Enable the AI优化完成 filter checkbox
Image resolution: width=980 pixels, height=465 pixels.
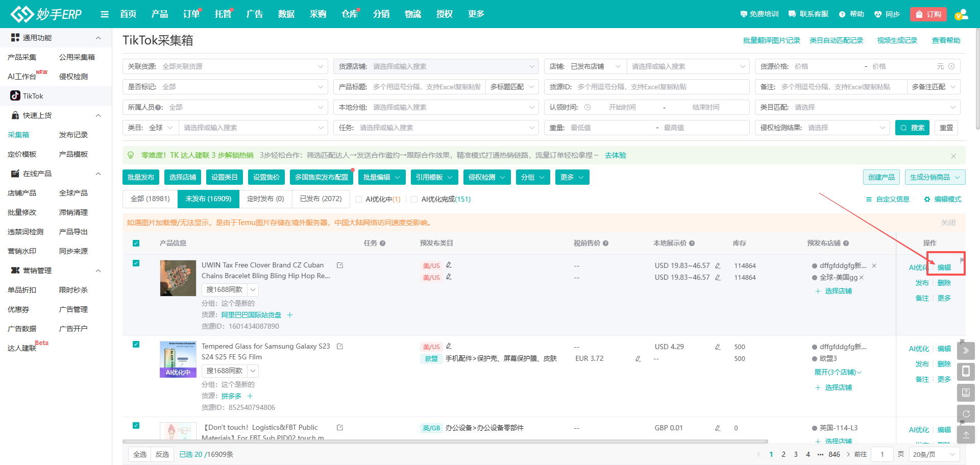click(414, 200)
